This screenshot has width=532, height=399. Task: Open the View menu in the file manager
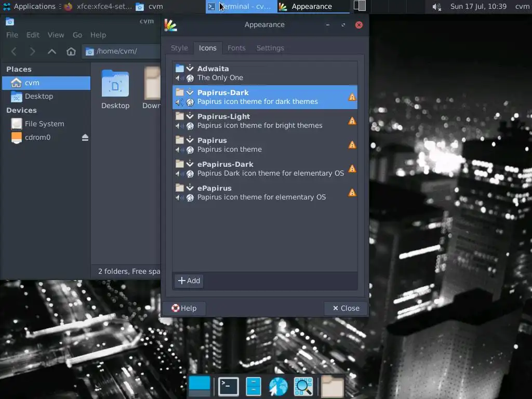[x=56, y=35]
